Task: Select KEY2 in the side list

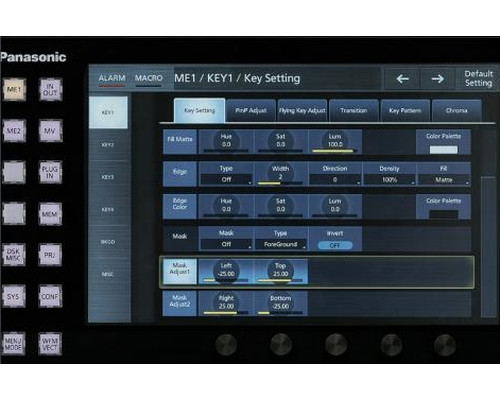Action: click(108, 145)
